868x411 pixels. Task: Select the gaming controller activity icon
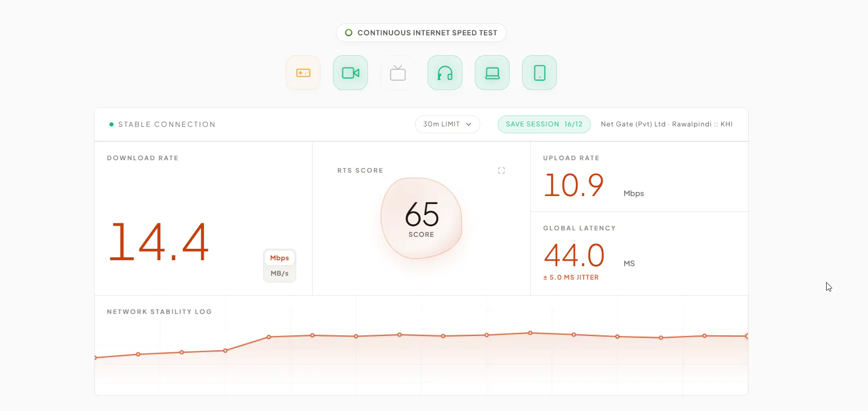point(303,73)
